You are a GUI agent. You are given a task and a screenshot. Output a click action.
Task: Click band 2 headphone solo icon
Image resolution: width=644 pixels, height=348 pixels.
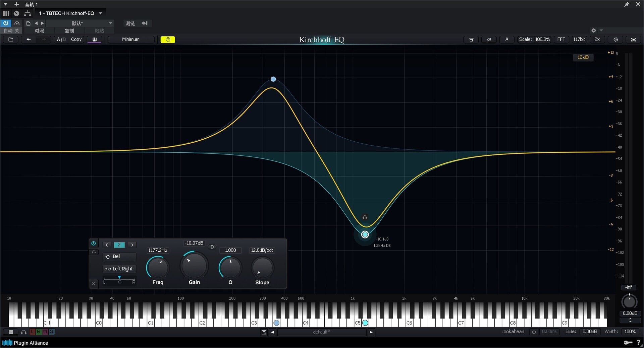tap(94, 252)
